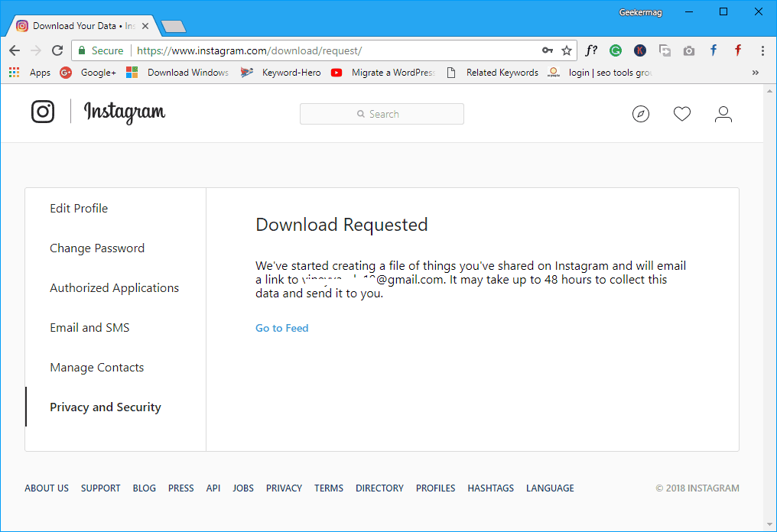Open the API footer link
Viewport: 777px width, 532px height.
213,488
